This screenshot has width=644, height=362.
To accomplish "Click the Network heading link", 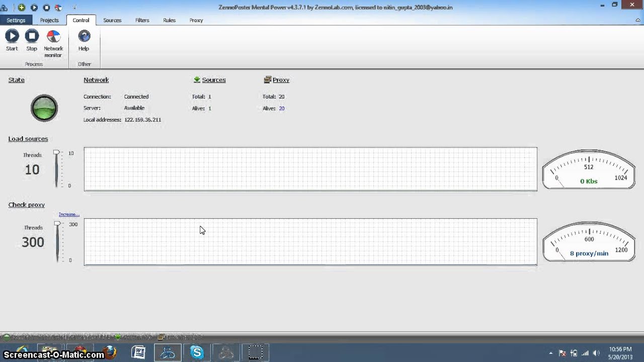I will (96, 80).
